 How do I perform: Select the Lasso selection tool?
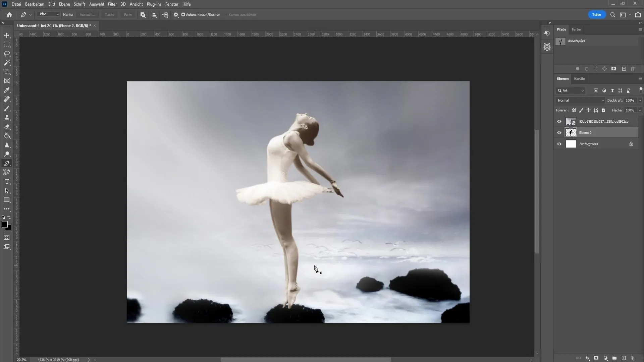(x=7, y=53)
